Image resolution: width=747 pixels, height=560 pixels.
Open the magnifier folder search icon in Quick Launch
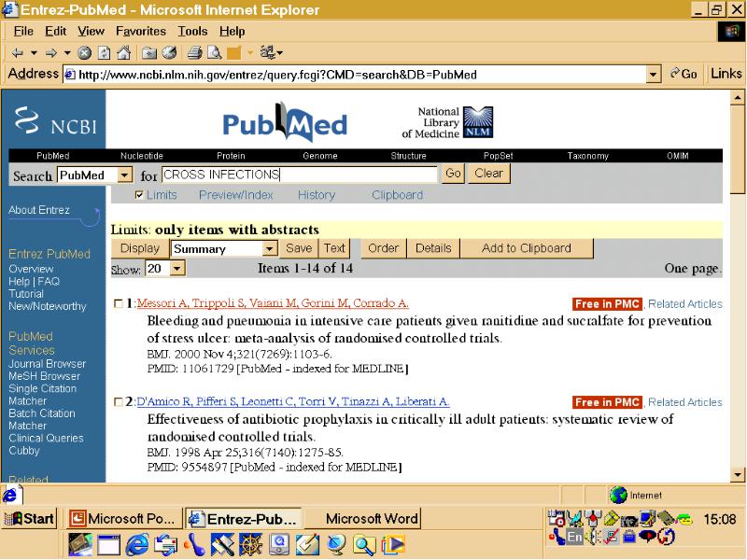pos(365,545)
